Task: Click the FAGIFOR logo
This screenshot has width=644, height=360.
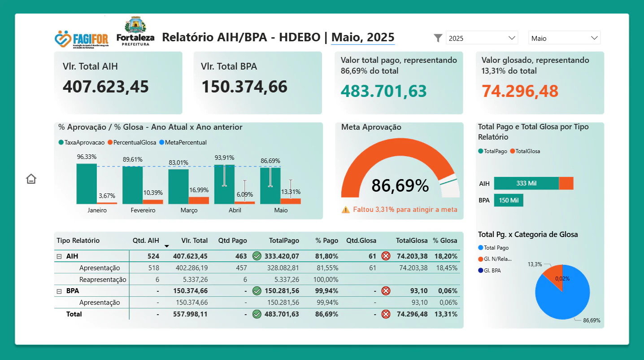Action: 81,39
